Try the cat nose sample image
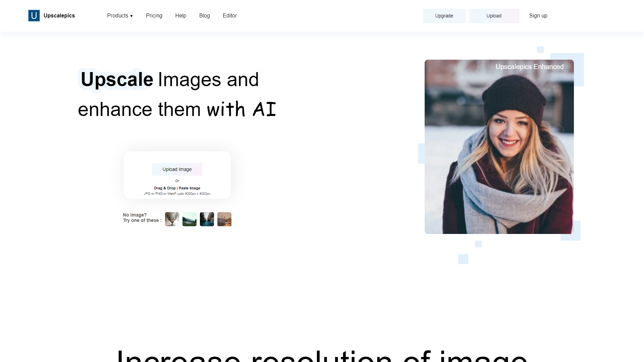644x362 pixels. [172, 219]
